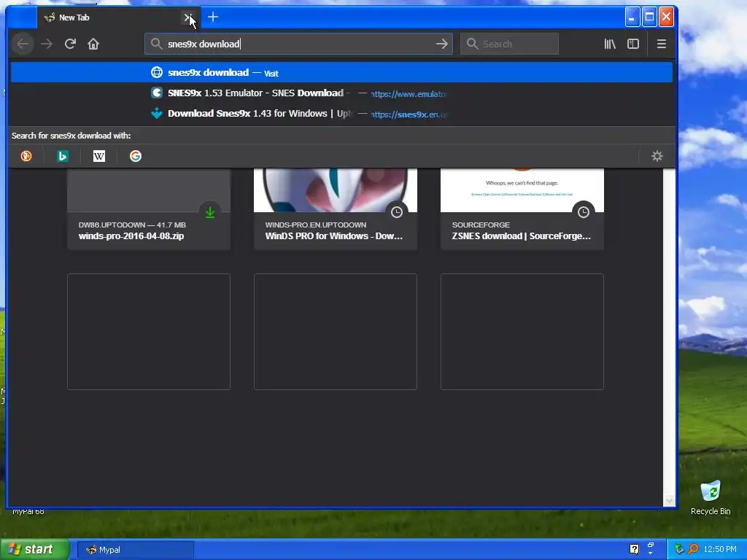
Task: Search with Bing engine icon
Action: click(x=63, y=156)
